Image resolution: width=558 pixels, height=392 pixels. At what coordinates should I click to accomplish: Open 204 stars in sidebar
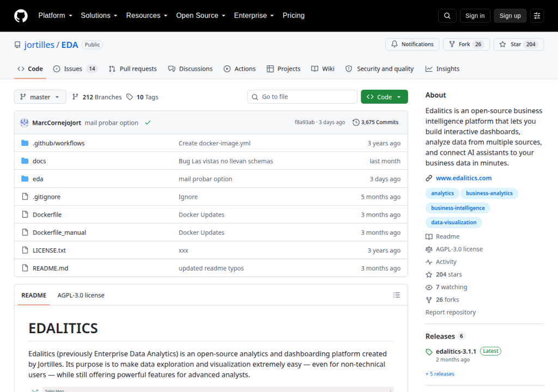[444, 274]
